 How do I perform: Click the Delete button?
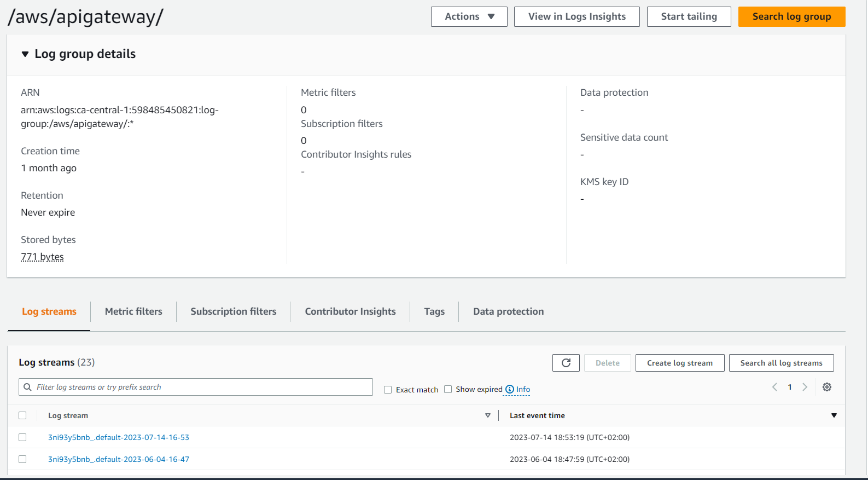pyautogui.click(x=608, y=363)
